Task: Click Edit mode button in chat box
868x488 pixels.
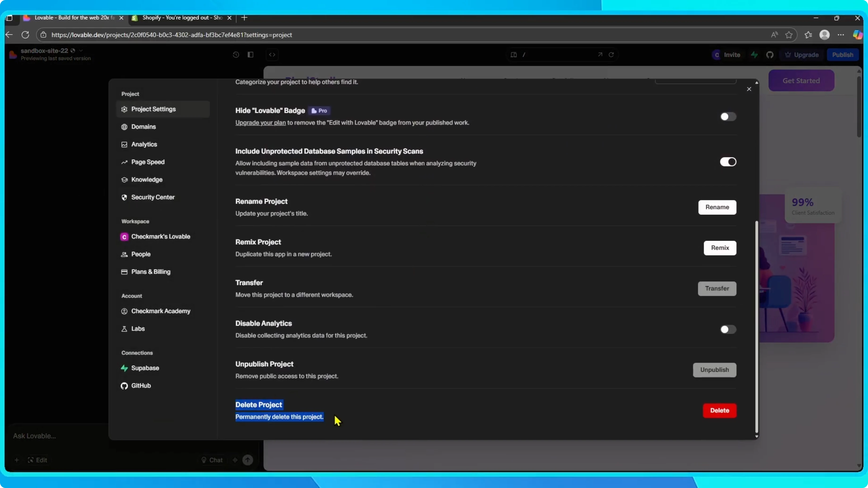Action: click(x=38, y=460)
